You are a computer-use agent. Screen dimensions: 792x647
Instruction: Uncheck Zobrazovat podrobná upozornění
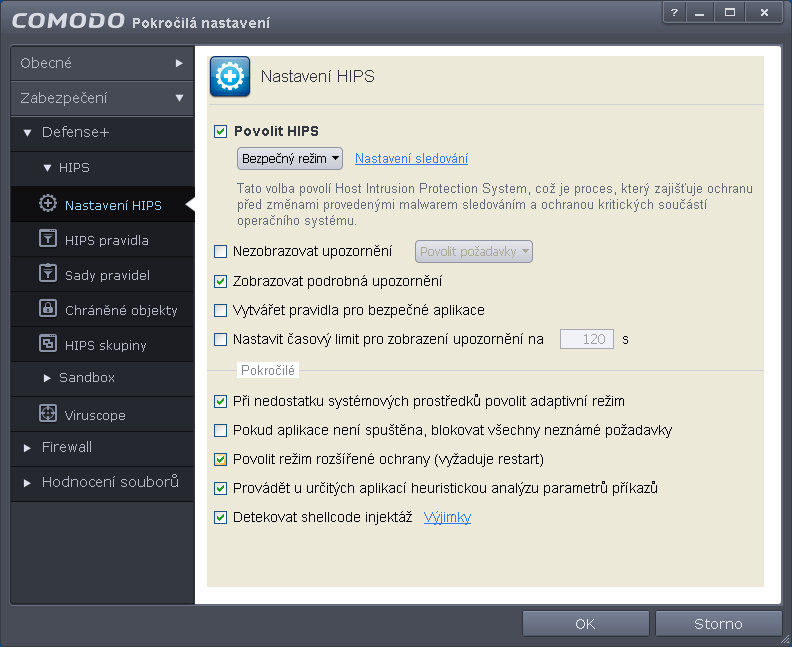pyautogui.click(x=220, y=281)
